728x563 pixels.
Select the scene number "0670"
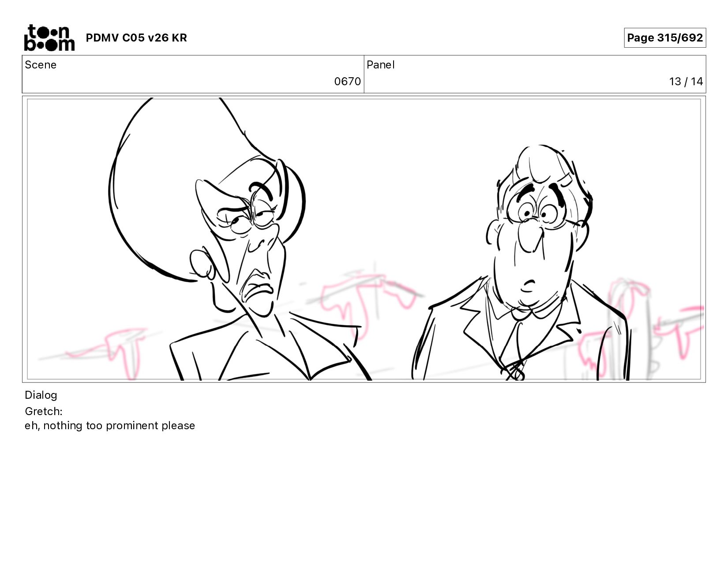(x=347, y=81)
